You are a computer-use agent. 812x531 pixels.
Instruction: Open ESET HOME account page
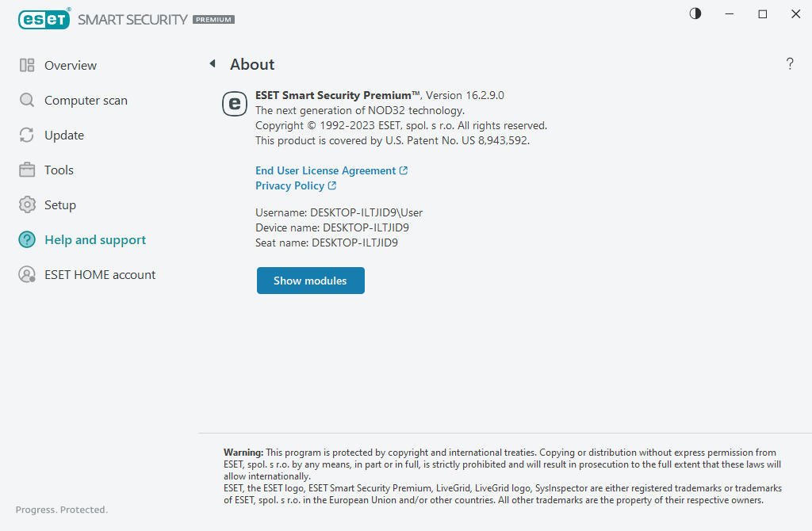(x=100, y=275)
